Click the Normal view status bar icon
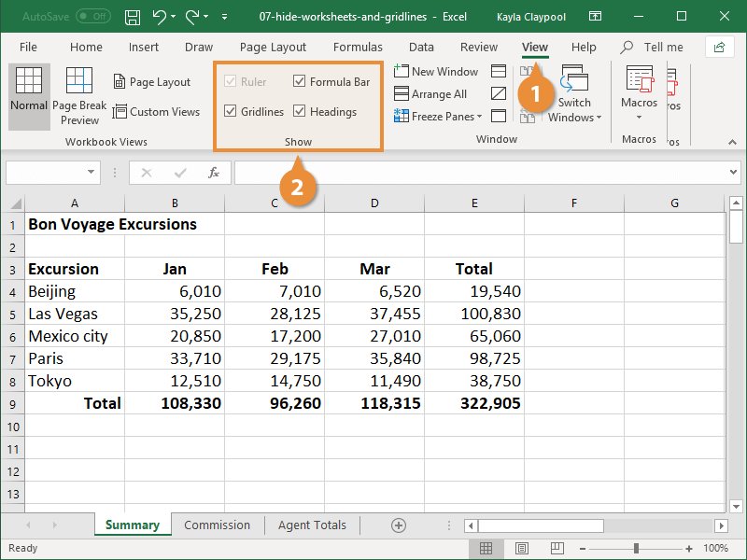 486,548
